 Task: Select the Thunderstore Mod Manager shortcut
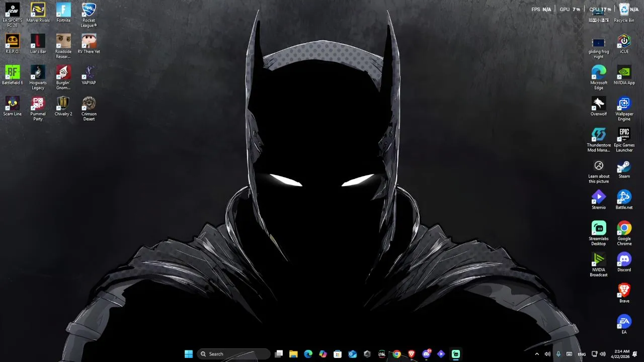coord(599,140)
